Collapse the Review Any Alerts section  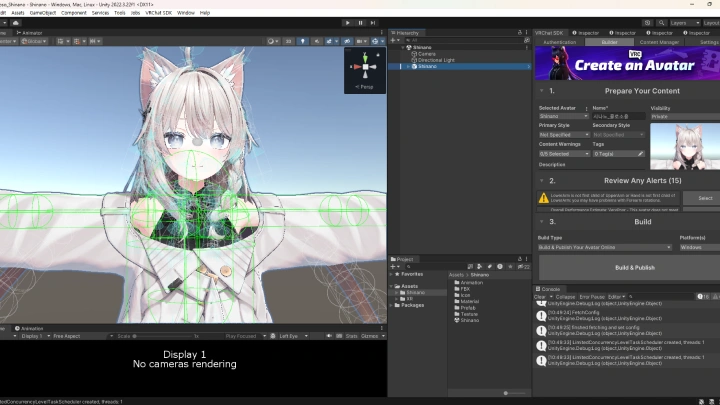pos(541,181)
